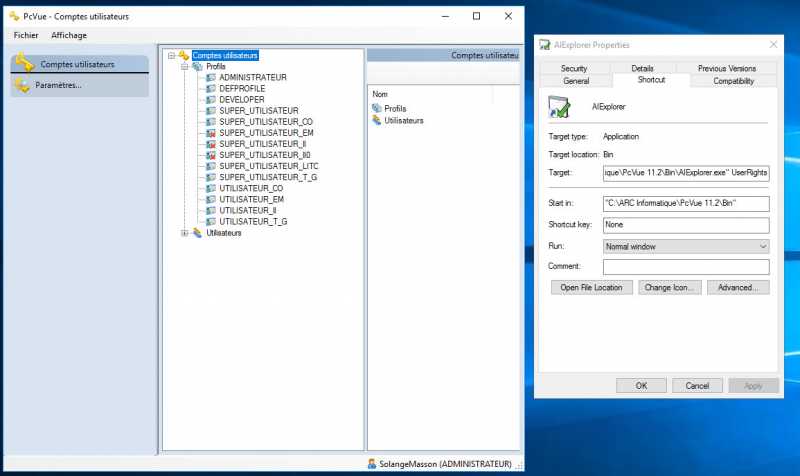Click the UTILISATEUR_II profile icon
Image resolution: width=800 pixels, height=476 pixels.
(211, 211)
